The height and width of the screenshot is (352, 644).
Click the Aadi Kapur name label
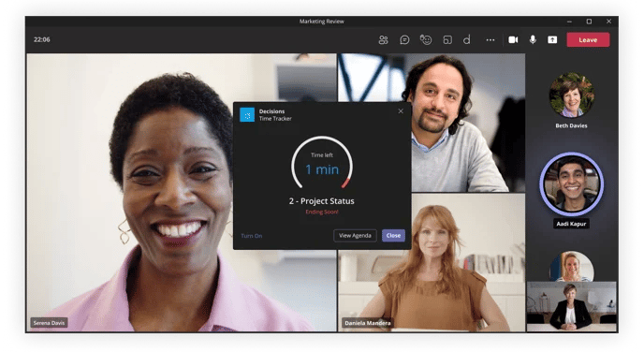pyautogui.click(x=571, y=224)
